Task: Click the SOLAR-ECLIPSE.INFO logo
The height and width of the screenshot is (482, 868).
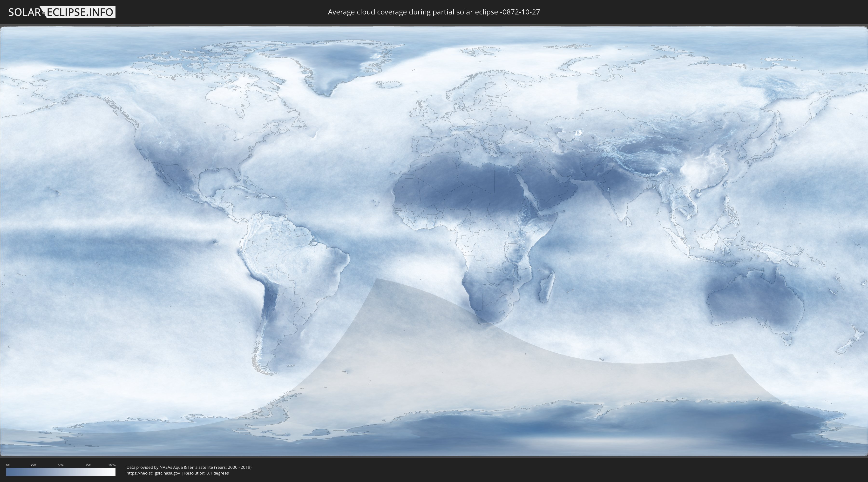Action: click(x=62, y=12)
